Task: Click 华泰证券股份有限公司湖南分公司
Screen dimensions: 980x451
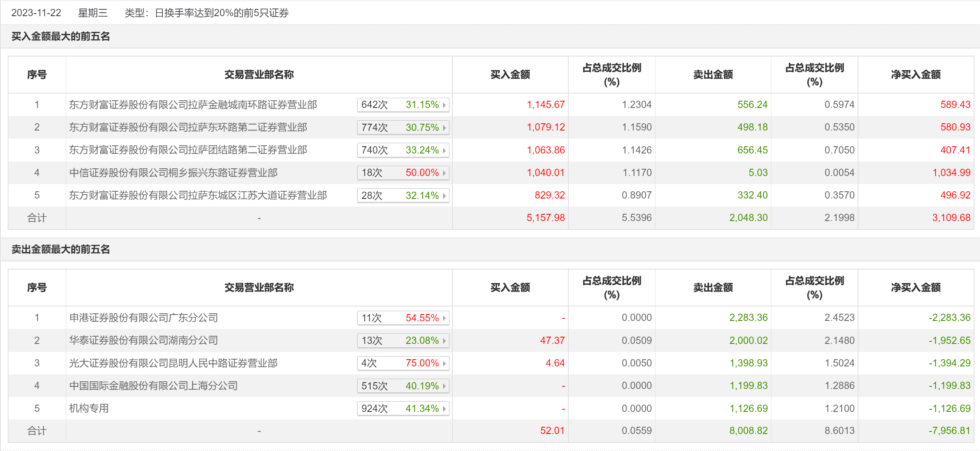Action: click(x=143, y=340)
